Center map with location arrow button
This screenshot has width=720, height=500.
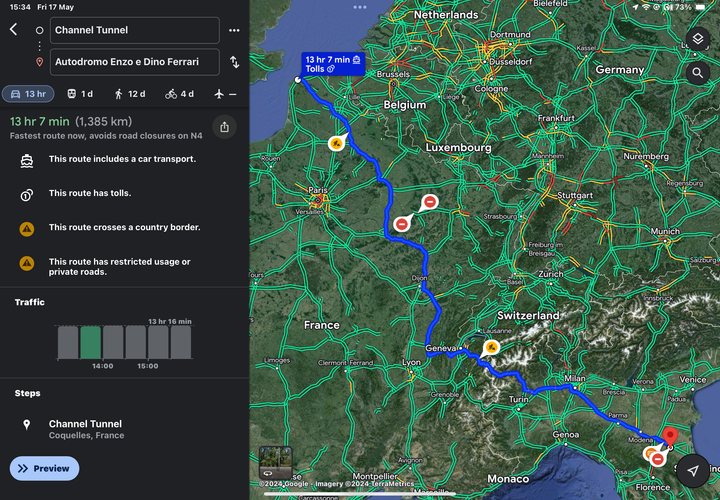(693, 472)
